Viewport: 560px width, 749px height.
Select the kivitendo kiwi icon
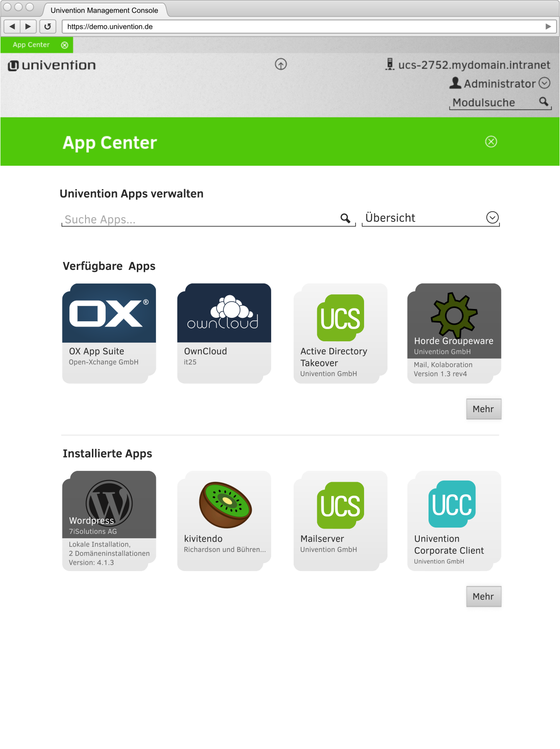coord(225,505)
